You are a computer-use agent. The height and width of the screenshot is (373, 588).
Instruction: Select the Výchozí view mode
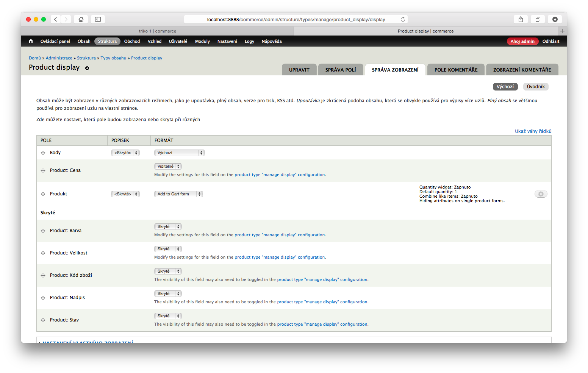(505, 87)
